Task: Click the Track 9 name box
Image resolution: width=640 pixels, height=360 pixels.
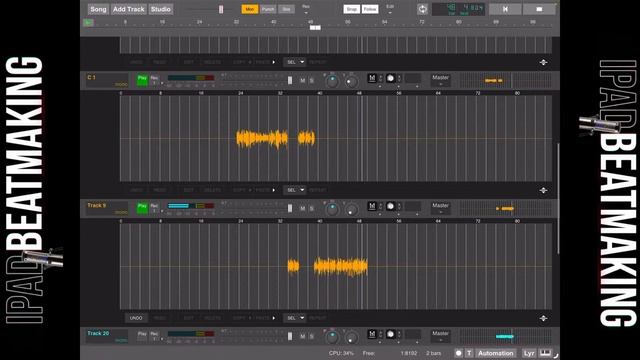Action: (x=107, y=208)
